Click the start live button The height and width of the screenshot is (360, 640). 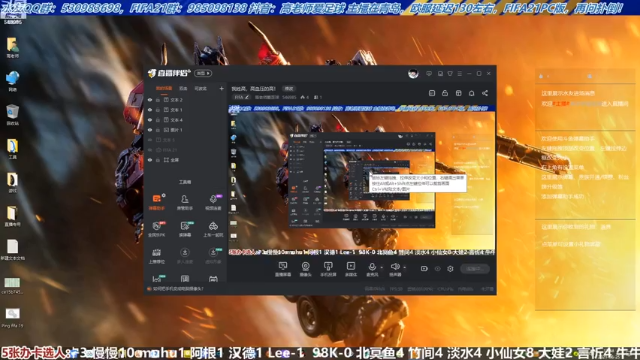[x=475, y=269]
